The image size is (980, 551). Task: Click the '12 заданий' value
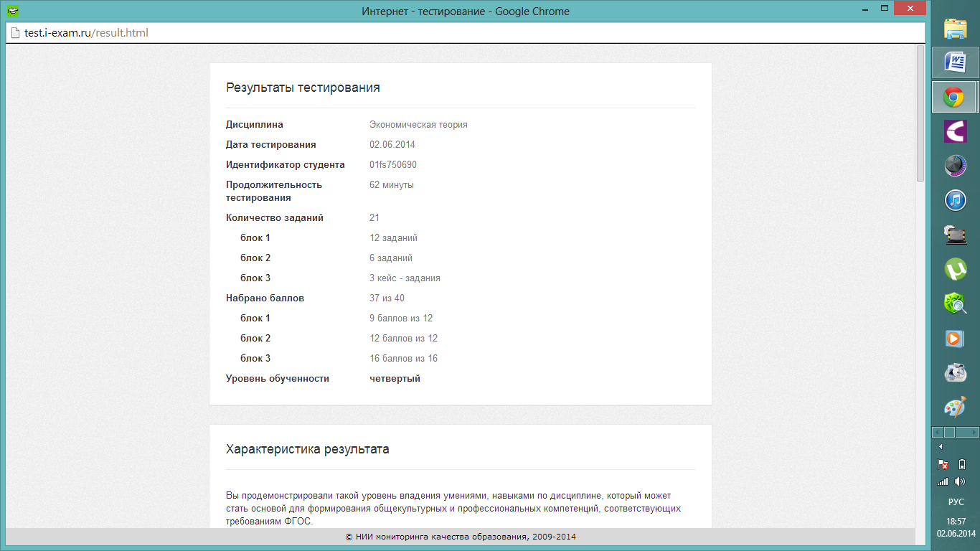point(393,238)
